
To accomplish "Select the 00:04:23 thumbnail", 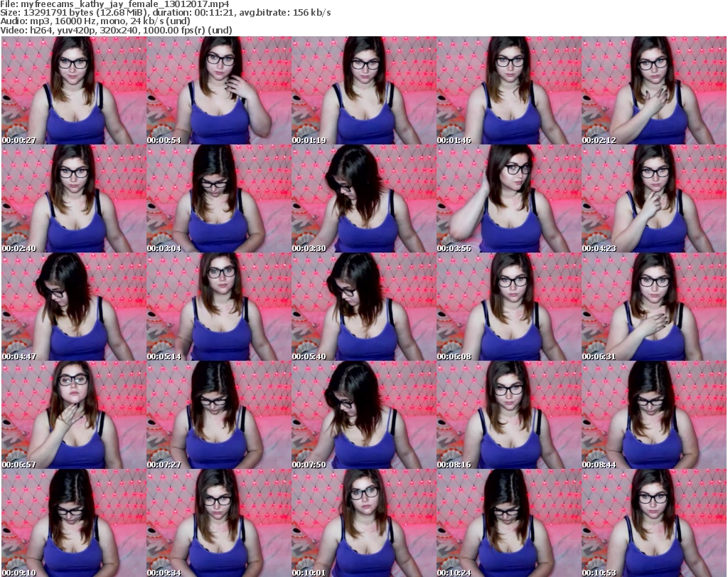I will (x=654, y=198).
